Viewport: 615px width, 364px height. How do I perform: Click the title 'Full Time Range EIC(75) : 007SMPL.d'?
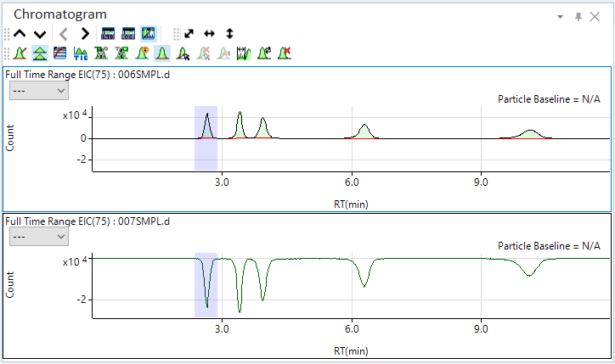[x=87, y=221]
